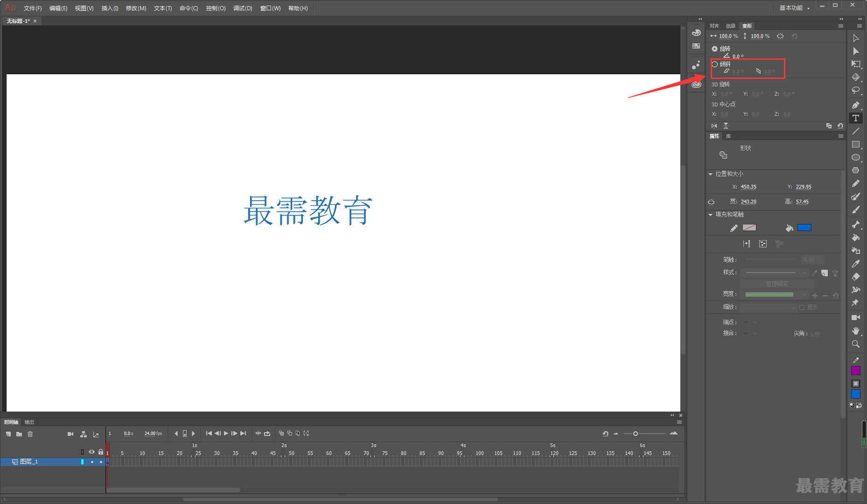Select the Subselection tool
The height and width of the screenshot is (504, 867).
click(856, 51)
